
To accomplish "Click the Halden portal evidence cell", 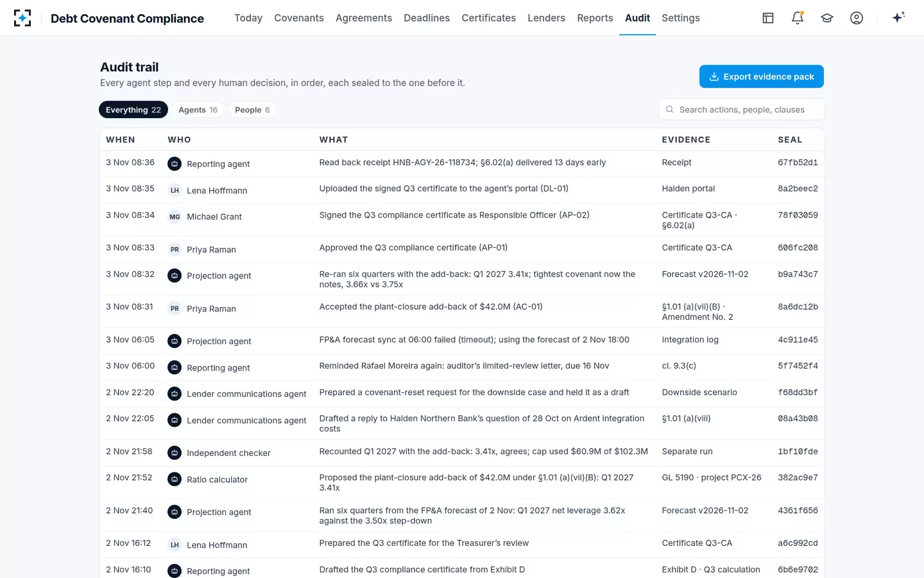I will coord(689,189).
